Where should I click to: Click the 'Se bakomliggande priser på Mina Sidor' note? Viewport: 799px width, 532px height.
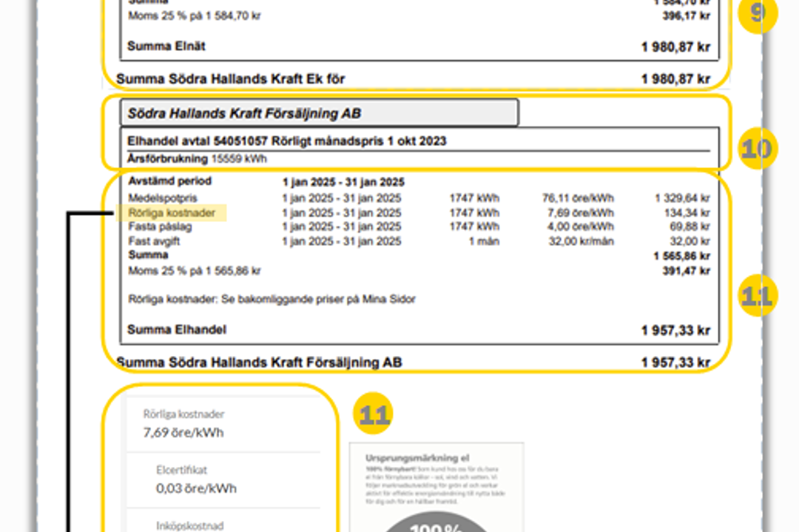[x=272, y=299]
